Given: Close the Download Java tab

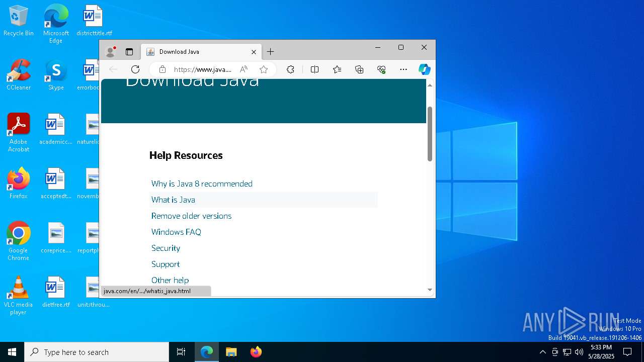Looking at the screenshot, I should 254,52.
